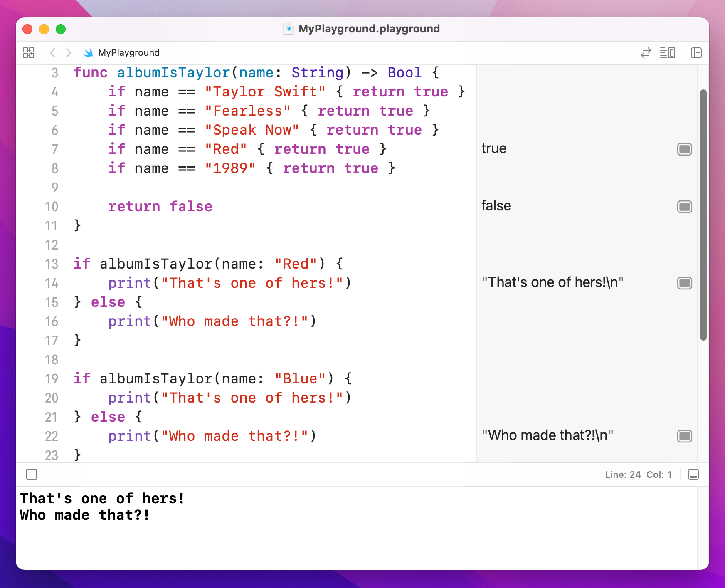
Task: Show inline result for the 'true' value
Action: (684, 149)
